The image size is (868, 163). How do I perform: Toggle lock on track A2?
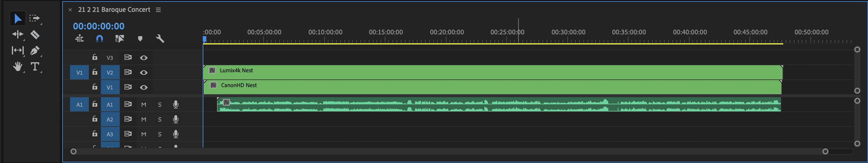coord(95,119)
